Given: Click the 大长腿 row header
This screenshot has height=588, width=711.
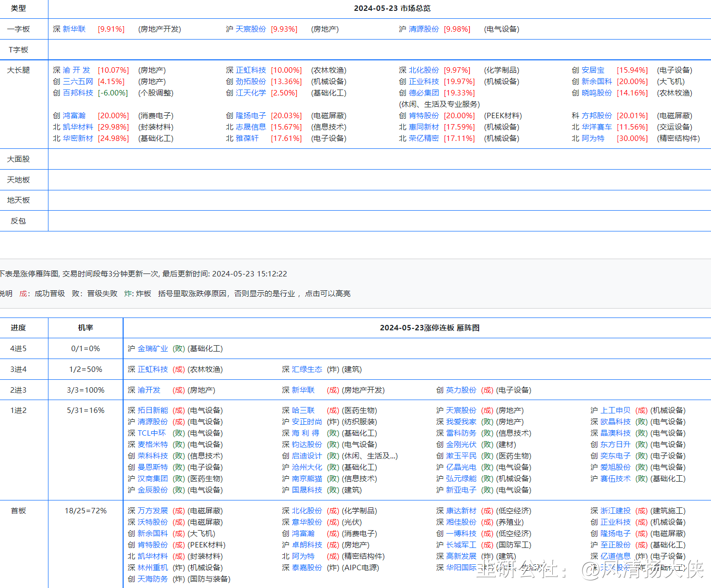Looking at the screenshot, I should [18, 70].
